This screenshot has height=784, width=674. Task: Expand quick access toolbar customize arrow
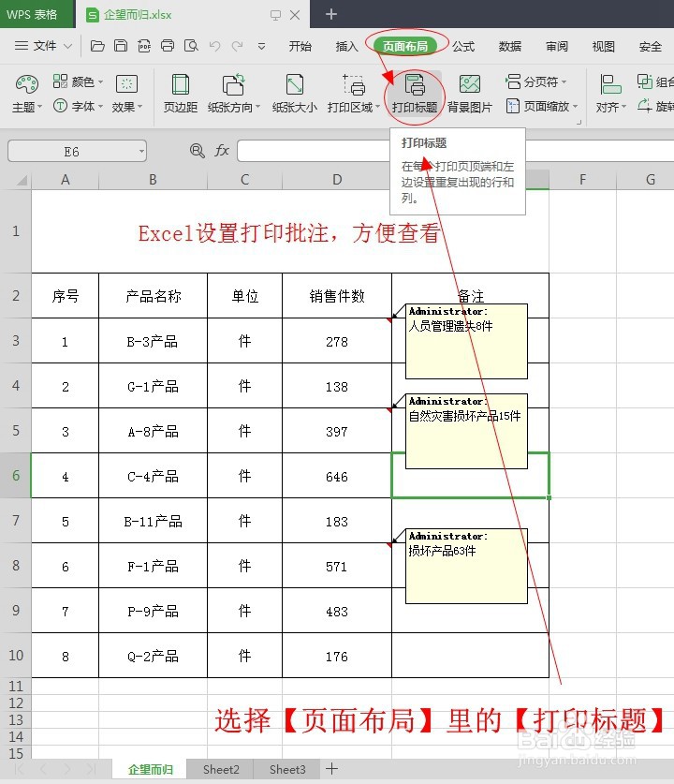(x=261, y=47)
